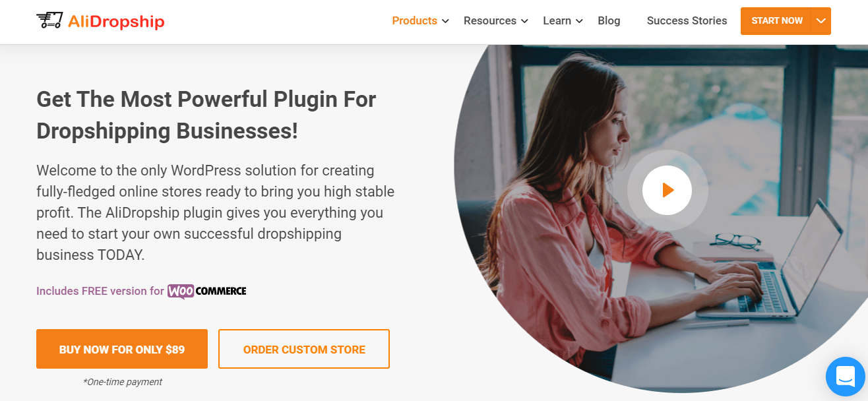Expand the chevron next to Products
Viewport: 868px width, 401px height.
(446, 21)
